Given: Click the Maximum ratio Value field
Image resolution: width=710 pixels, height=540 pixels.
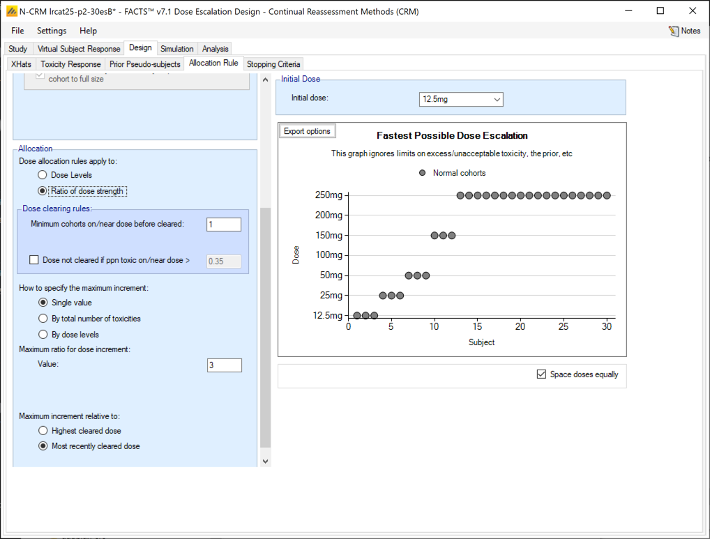Looking at the screenshot, I should pyautogui.click(x=223, y=365).
